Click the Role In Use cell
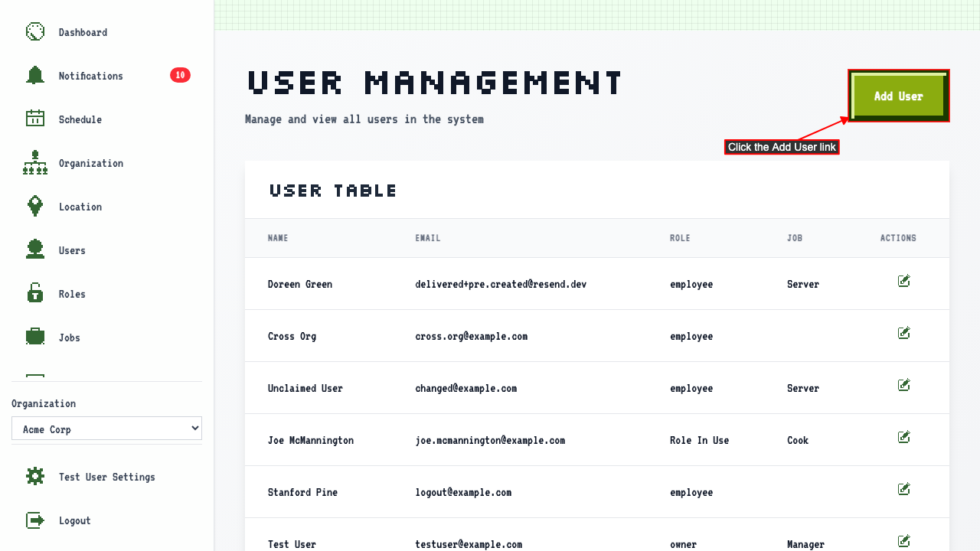 (699, 440)
